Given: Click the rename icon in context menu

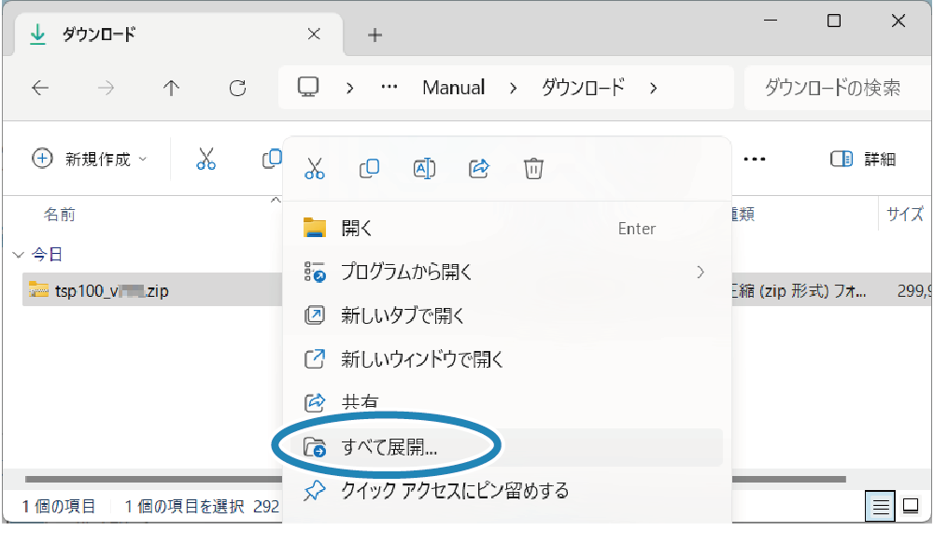Looking at the screenshot, I should pos(424,168).
